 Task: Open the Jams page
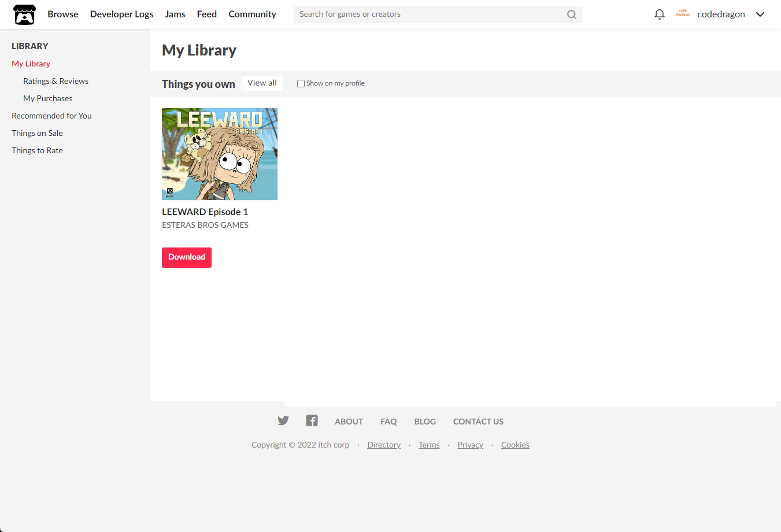[175, 14]
